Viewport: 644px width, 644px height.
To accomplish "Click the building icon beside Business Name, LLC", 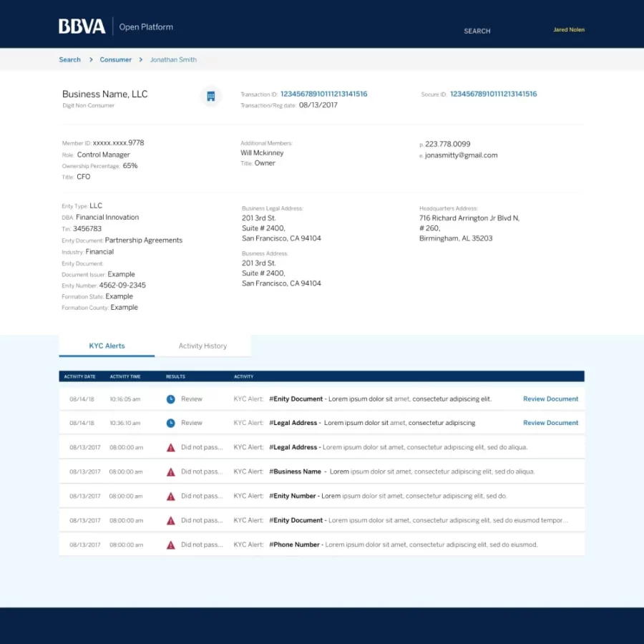I will click(210, 96).
